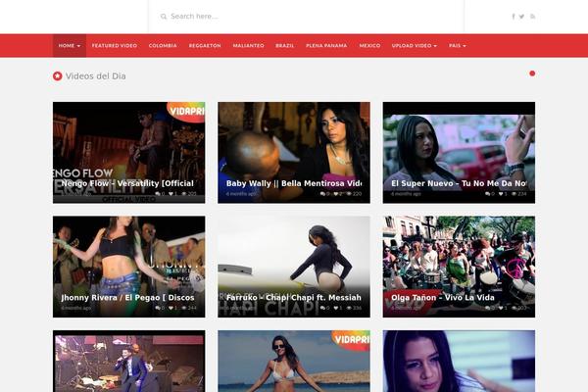Viewport: 588px width, 392px height.
Task: Click the heart icon on Baby Wally video
Action: pyautogui.click(x=336, y=194)
